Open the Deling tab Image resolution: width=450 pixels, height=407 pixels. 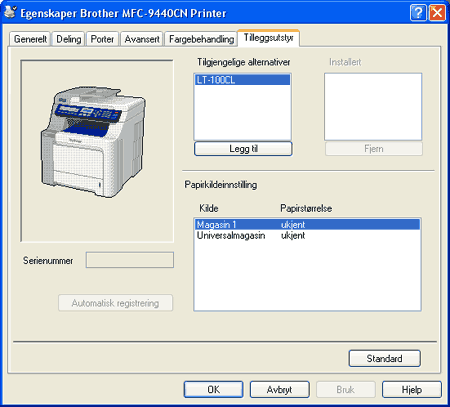69,39
